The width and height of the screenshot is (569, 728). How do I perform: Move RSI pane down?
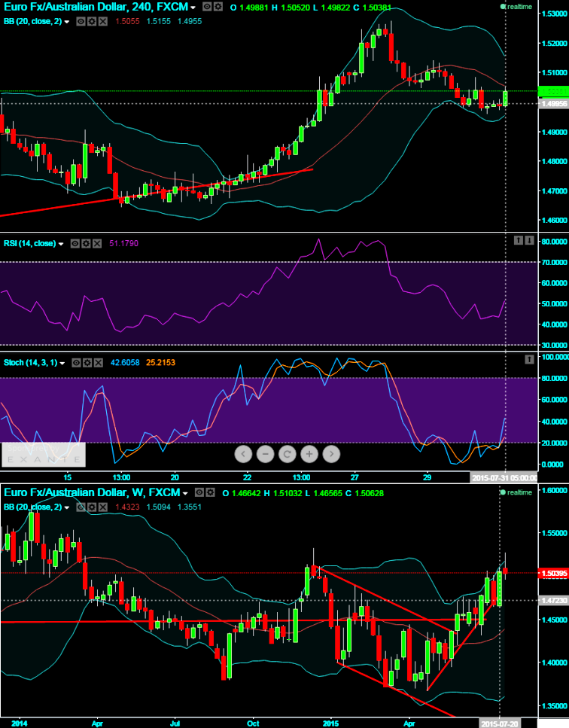pyautogui.click(x=530, y=240)
